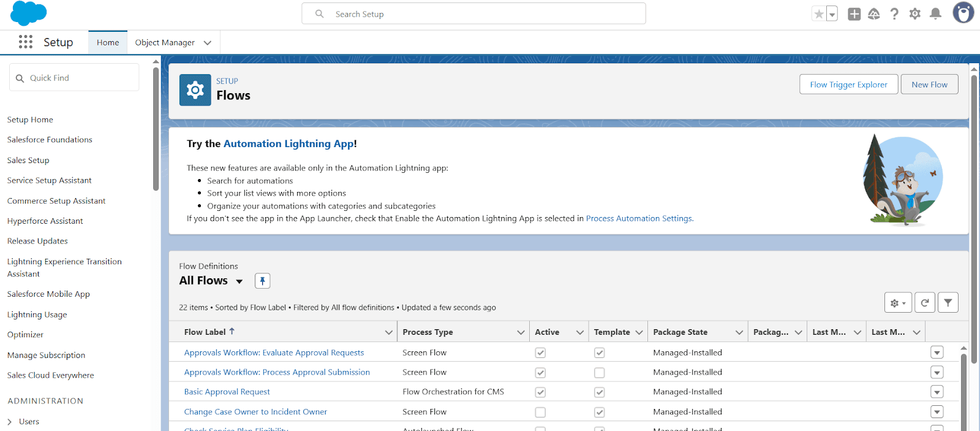Click the Salesforce cloud logo
Viewport: 980px width, 431px height.
coord(28,13)
